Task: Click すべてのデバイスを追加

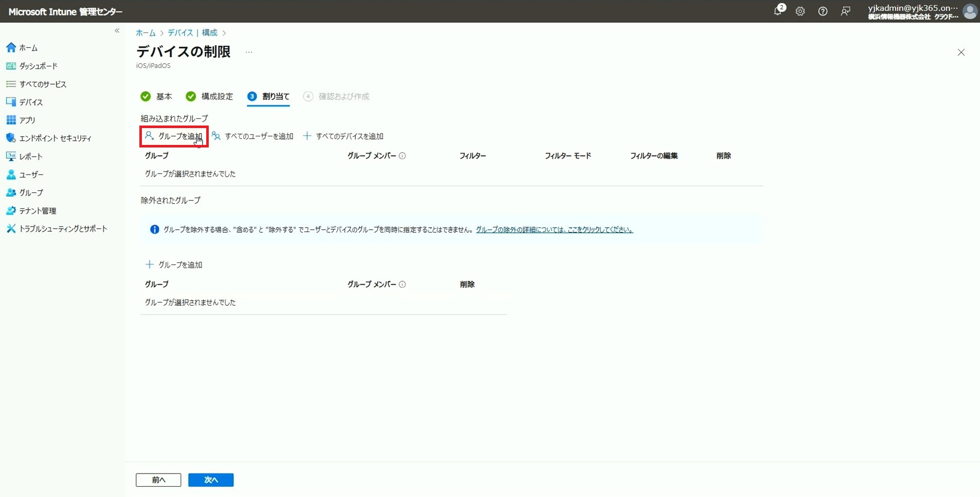Action: click(x=344, y=136)
